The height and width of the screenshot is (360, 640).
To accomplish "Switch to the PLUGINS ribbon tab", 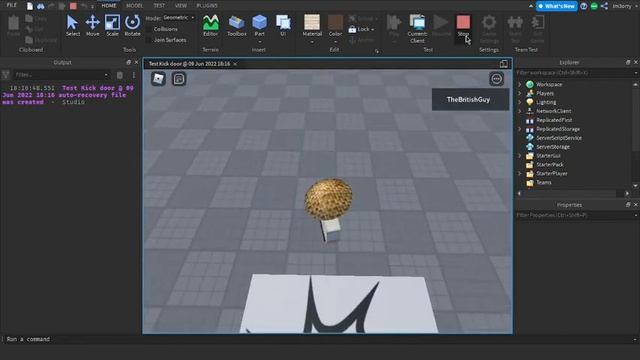I will tap(207, 6).
